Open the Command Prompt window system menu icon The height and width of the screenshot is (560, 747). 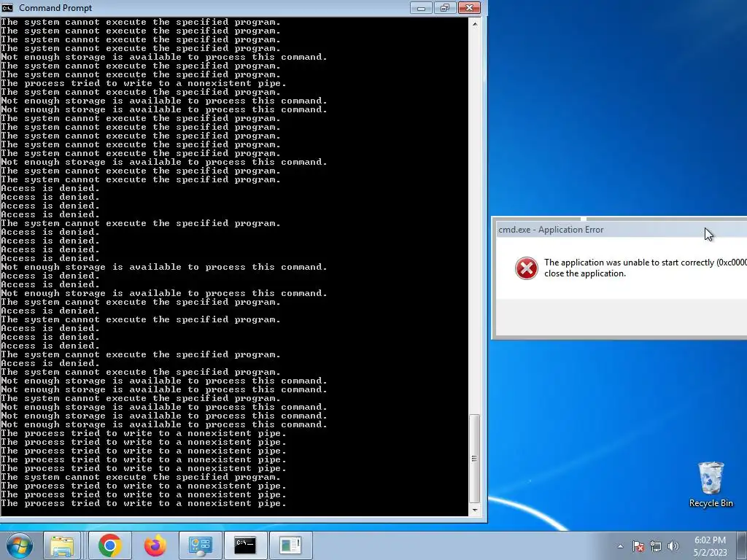(x=7, y=7)
